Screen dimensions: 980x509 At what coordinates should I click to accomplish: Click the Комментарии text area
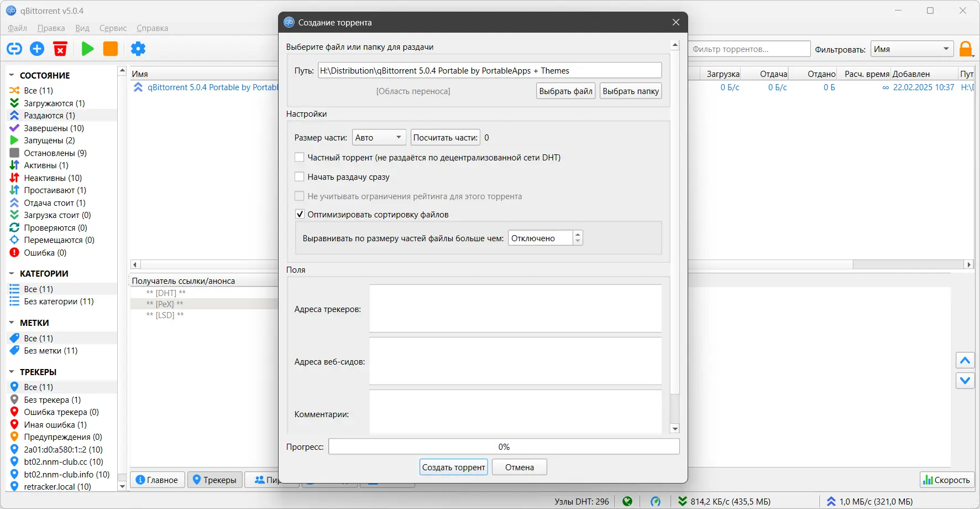click(515, 412)
